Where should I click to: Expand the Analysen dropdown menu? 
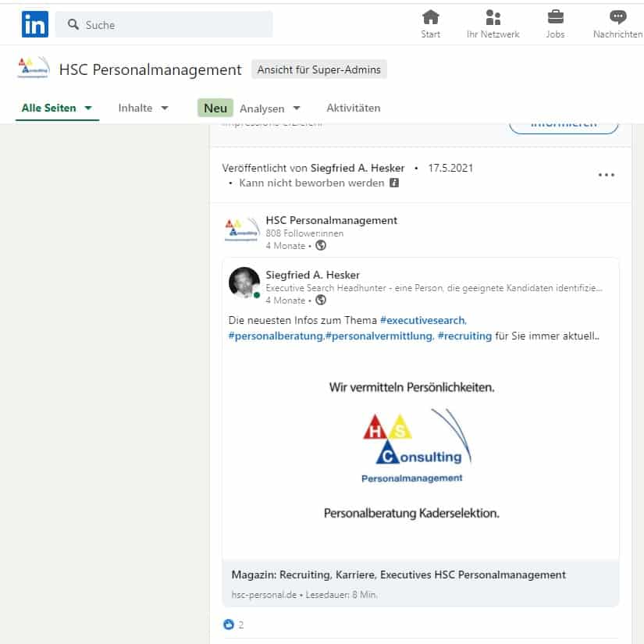tap(270, 109)
